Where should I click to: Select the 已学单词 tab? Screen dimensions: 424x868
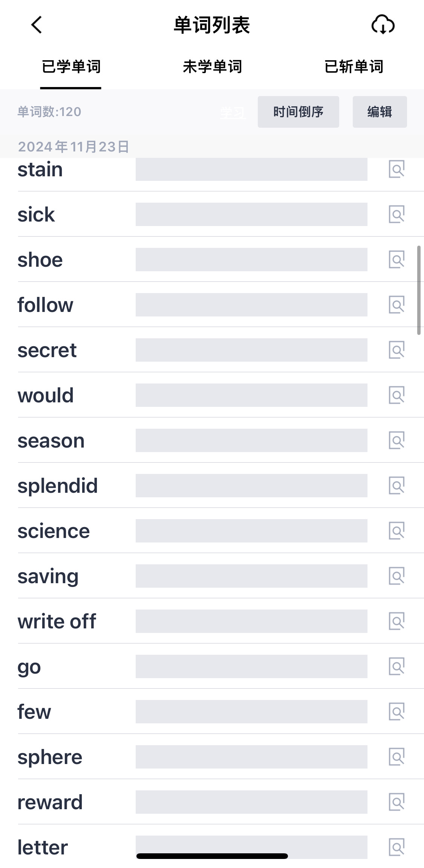[x=71, y=67]
